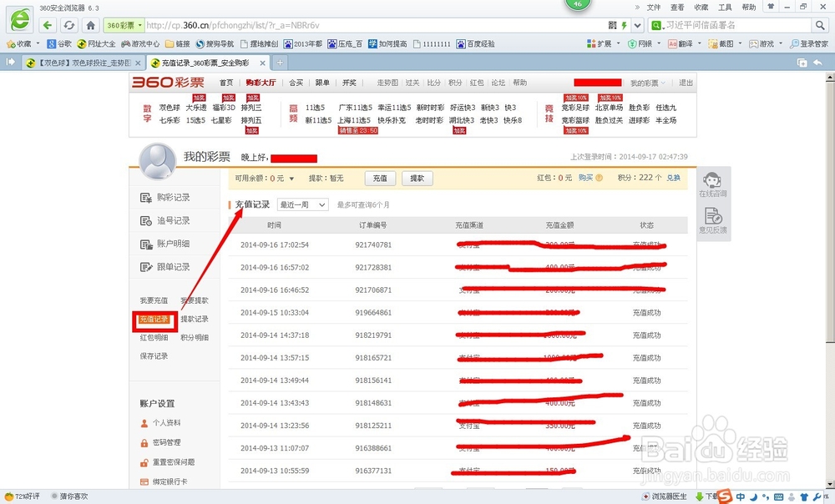Viewport: 835px width, 504px height.
Task: Open 绑定银行卡 setting
Action: tap(164, 481)
